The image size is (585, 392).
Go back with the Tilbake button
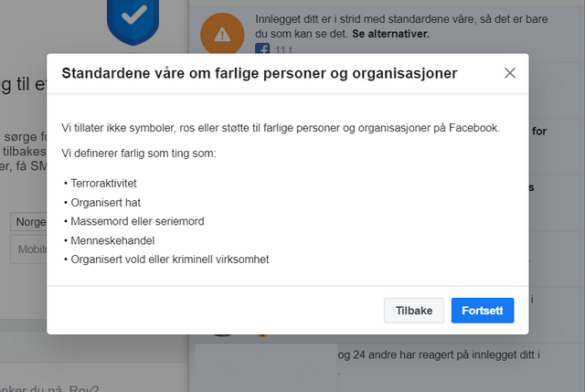point(414,311)
